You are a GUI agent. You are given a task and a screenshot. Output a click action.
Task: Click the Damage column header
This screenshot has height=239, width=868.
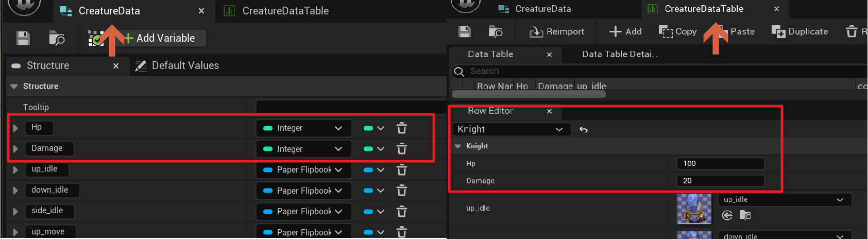point(555,86)
